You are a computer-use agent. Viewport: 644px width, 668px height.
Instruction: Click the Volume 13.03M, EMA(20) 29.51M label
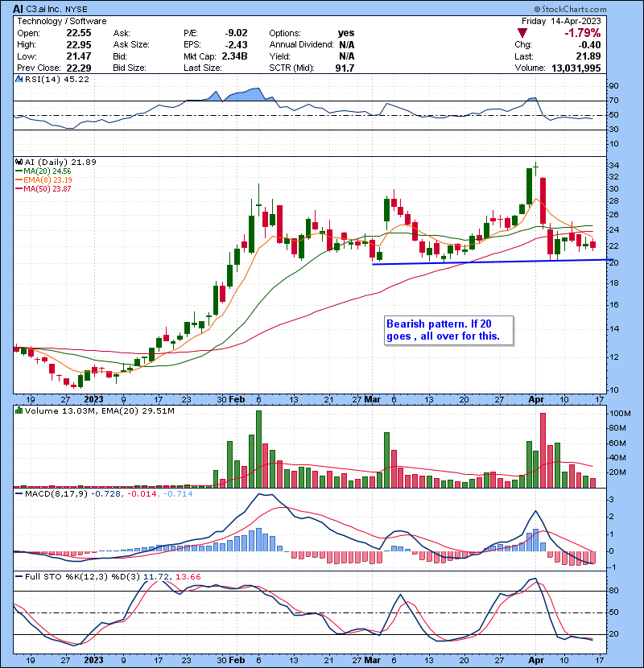99,411
